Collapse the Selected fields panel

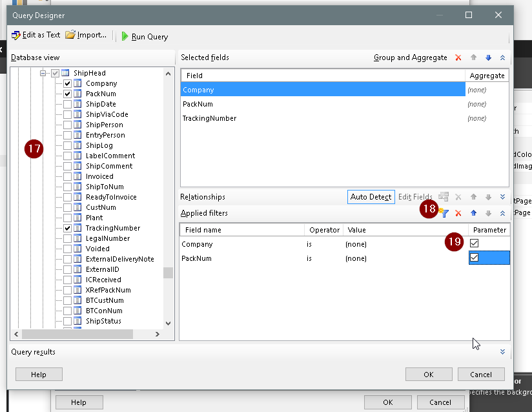(x=502, y=57)
